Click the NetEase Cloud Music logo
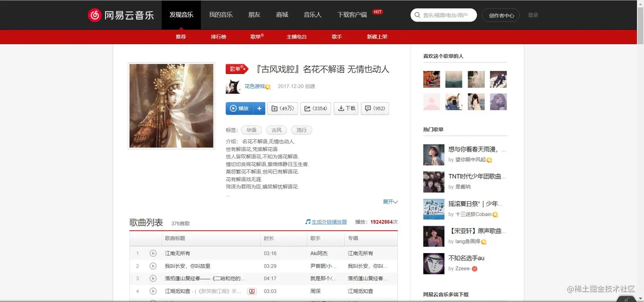The height and width of the screenshot is (302, 644). (x=121, y=15)
